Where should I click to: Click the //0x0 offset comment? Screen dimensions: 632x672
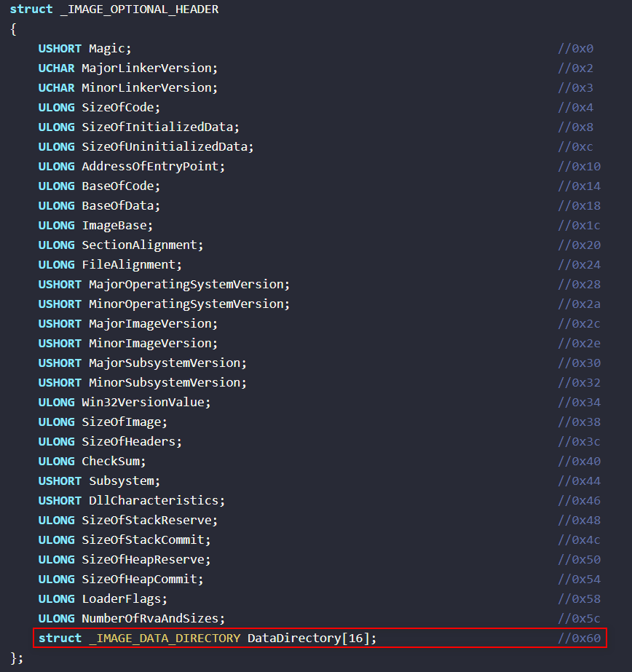pyautogui.click(x=575, y=49)
